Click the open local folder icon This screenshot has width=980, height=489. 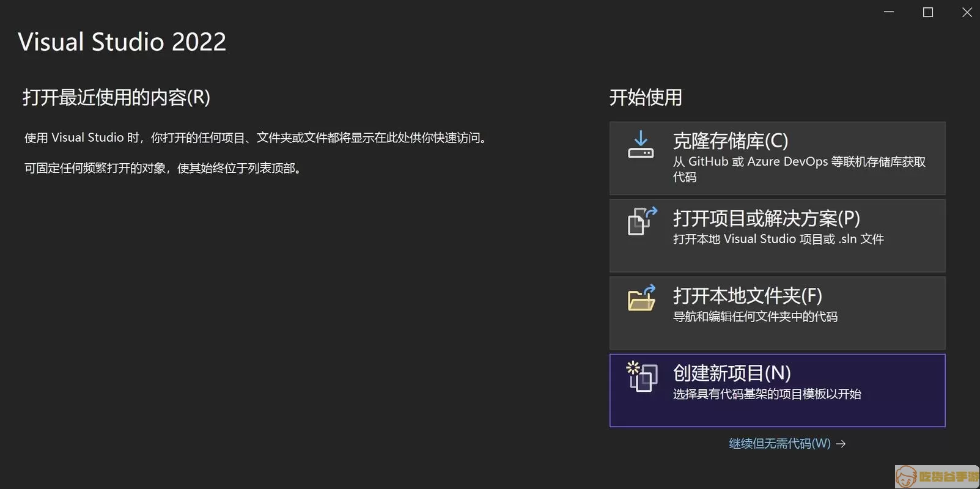[x=641, y=298]
